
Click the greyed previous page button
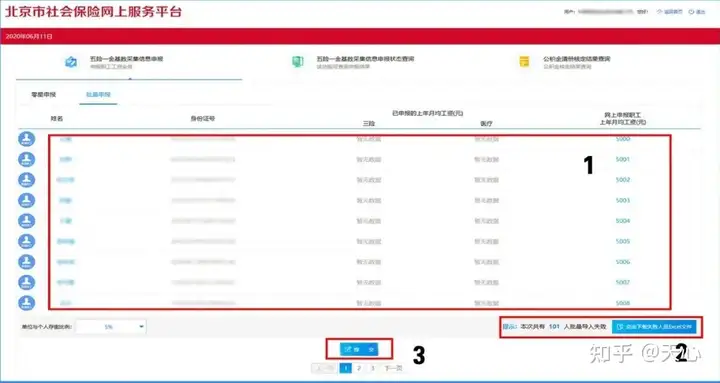pos(325,368)
